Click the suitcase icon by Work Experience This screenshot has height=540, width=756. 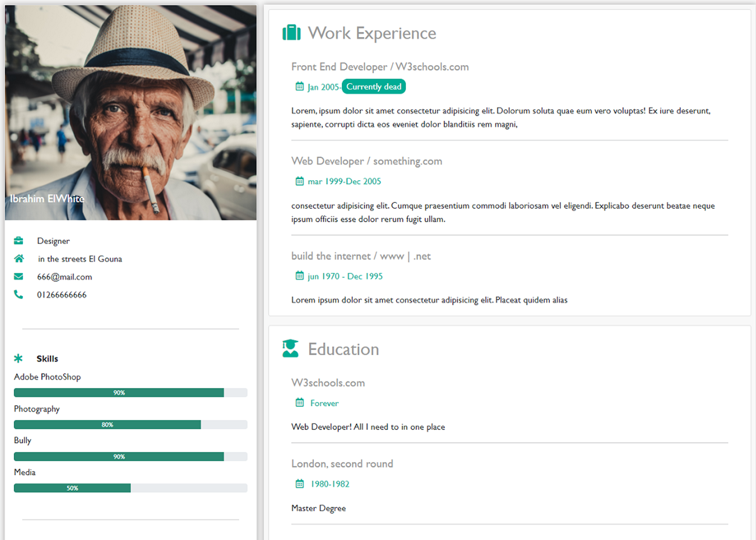(x=291, y=33)
